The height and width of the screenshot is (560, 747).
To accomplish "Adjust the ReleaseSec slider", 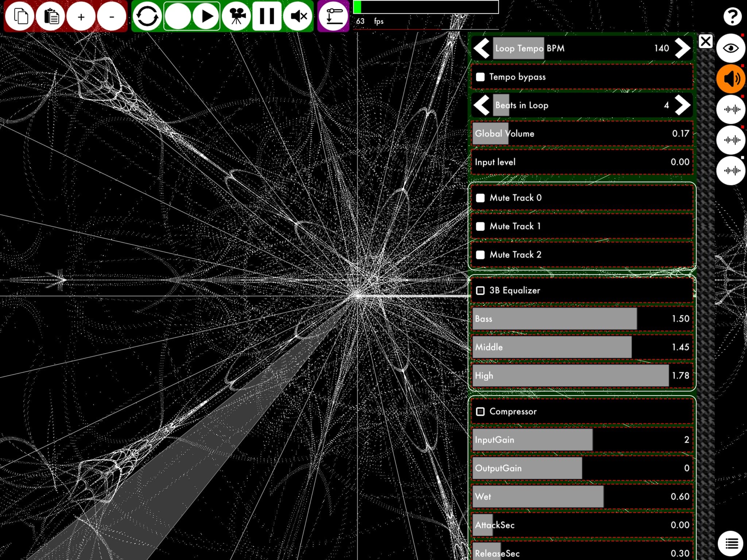I will coord(582,551).
